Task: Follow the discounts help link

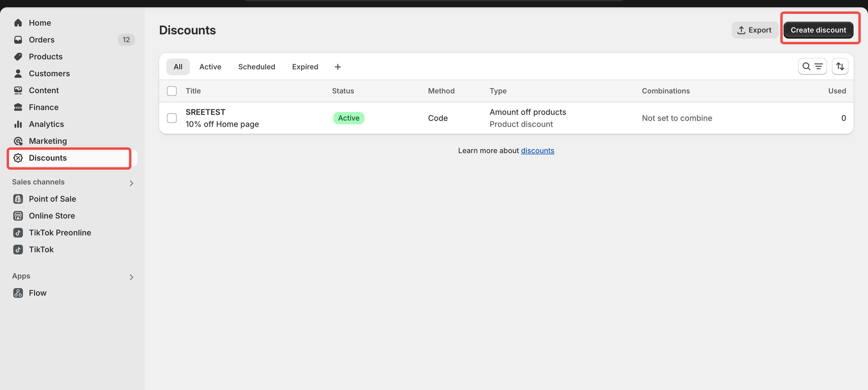Action: pyautogui.click(x=537, y=150)
